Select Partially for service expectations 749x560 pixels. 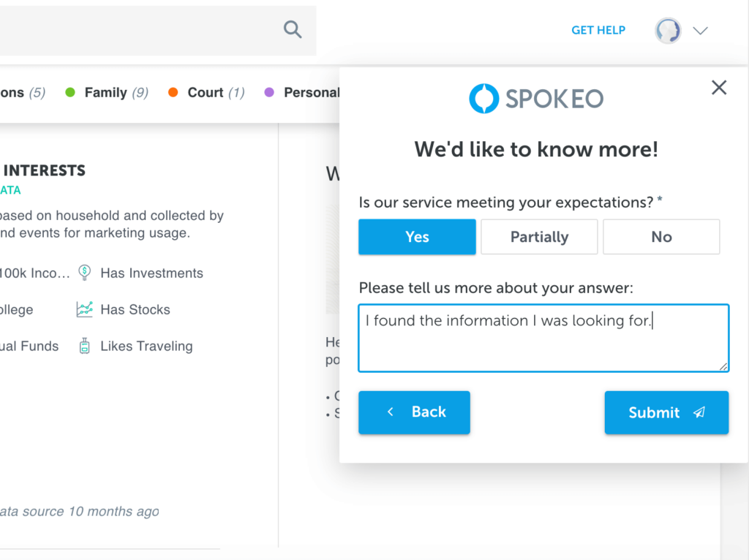[x=539, y=237]
